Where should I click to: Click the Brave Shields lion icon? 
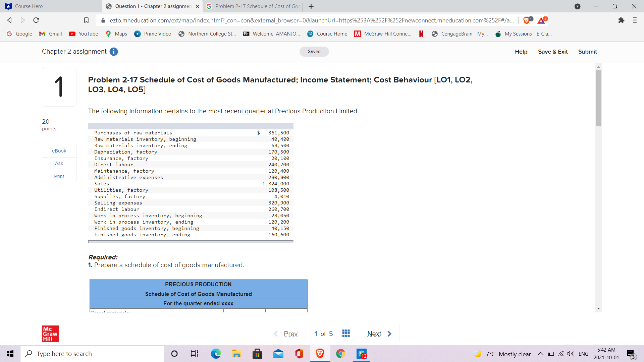click(x=527, y=20)
